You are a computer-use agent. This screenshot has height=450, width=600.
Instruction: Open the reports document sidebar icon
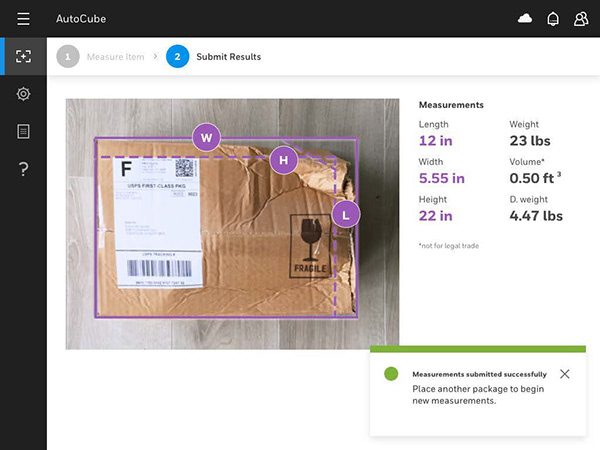click(x=23, y=131)
